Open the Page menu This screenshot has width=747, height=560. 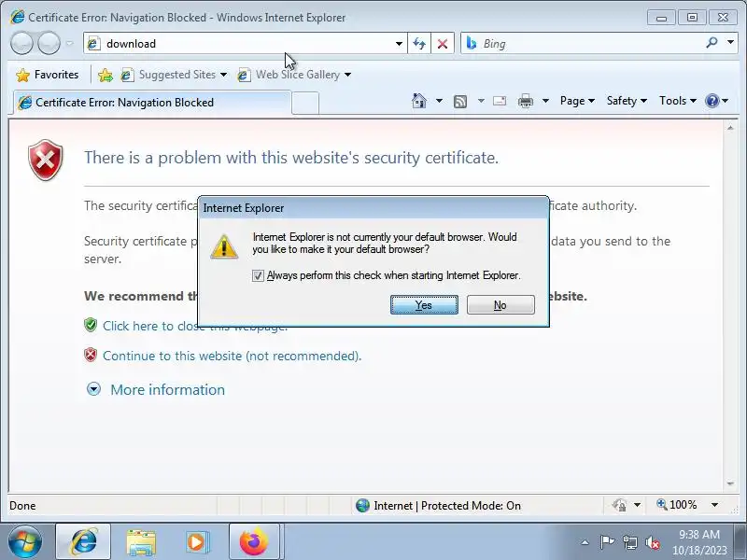click(577, 101)
